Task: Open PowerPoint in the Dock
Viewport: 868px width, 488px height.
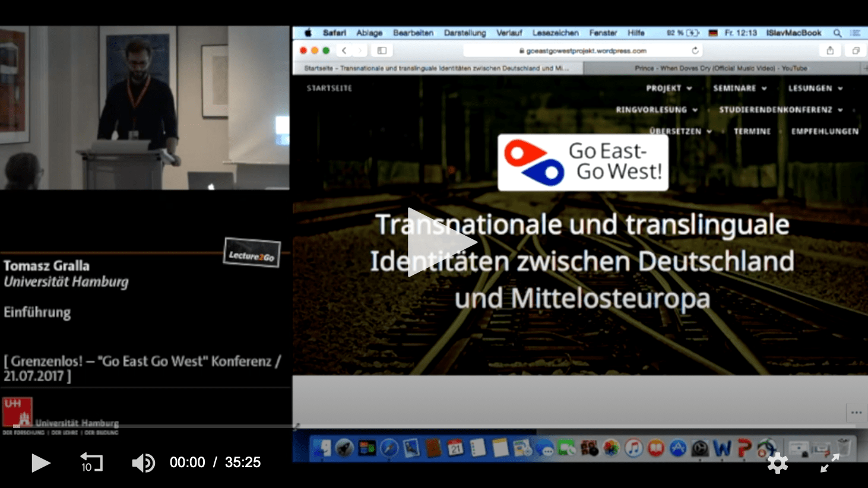Action: (x=744, y=448)
